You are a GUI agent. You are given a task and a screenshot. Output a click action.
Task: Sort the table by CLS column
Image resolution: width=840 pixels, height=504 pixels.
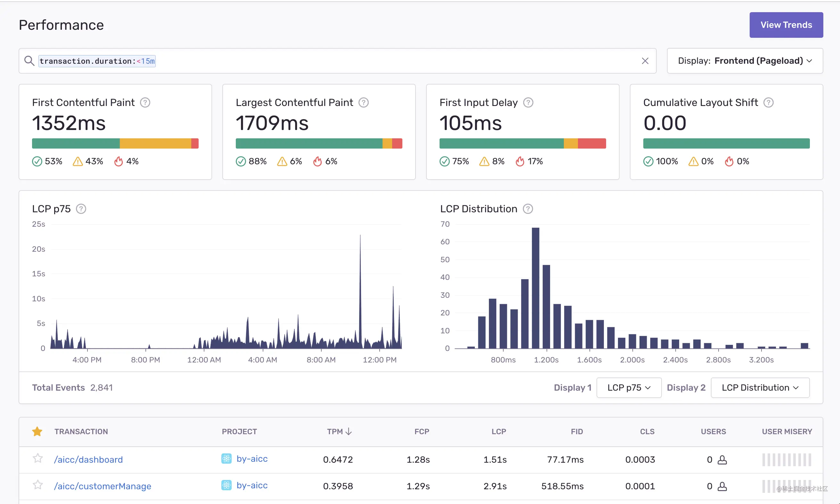point(647,431)
